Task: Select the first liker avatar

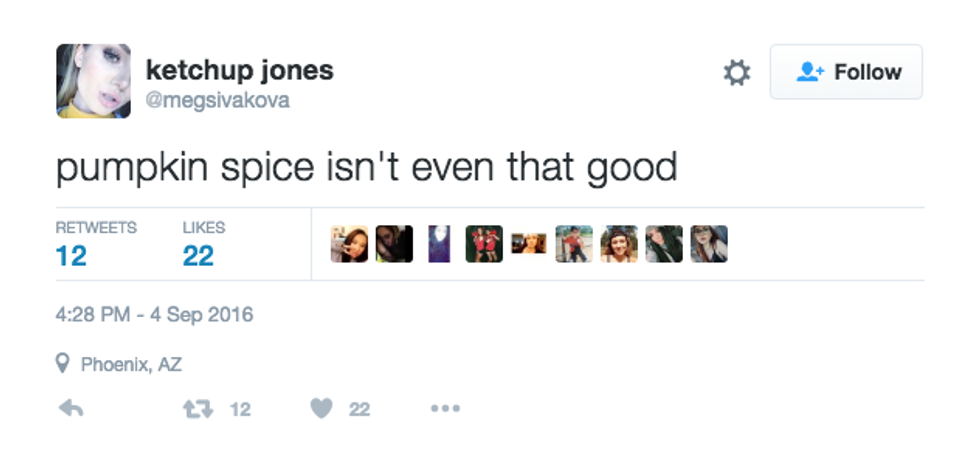Action: point(349,244)
